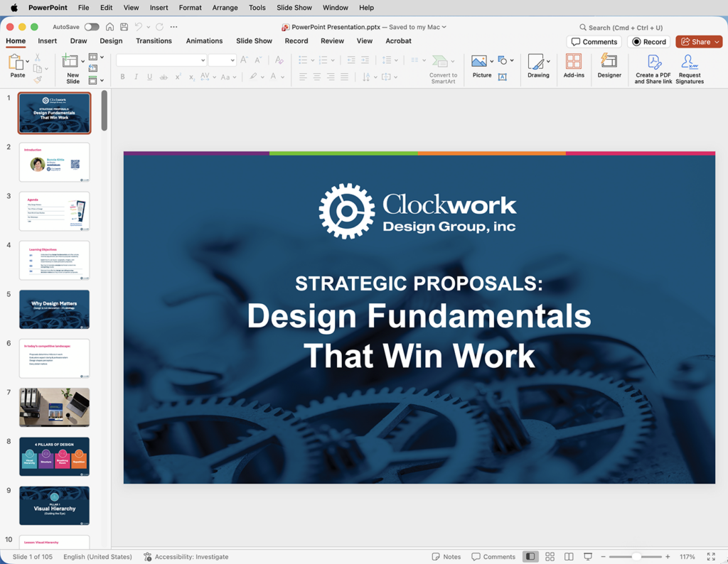Expand the Drawing dropdown arrow

tap(548, 61)
